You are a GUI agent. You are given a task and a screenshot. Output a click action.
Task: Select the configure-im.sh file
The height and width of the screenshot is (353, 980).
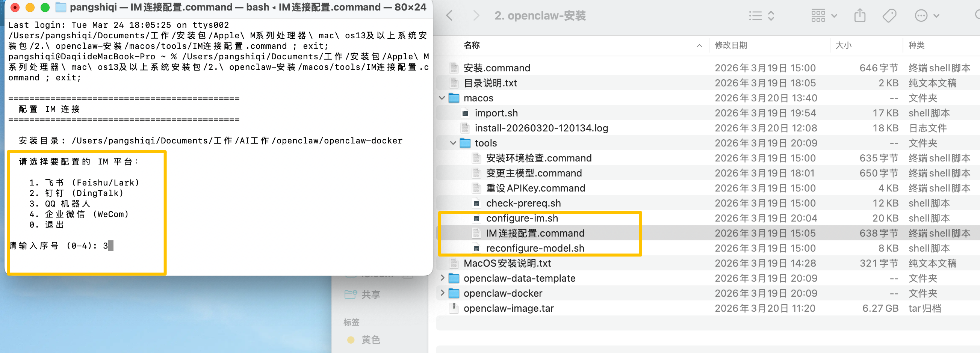(x=522, y=218)
